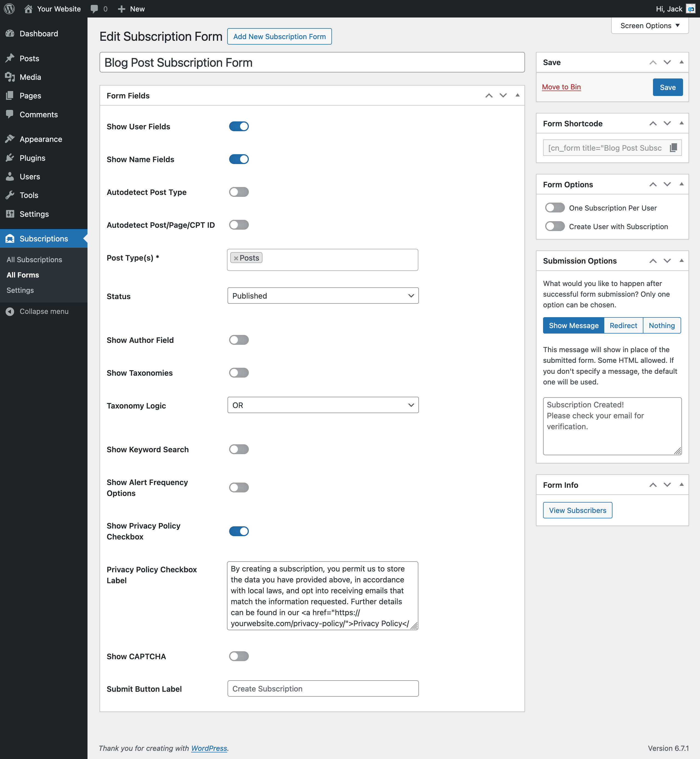700x759 pixels.
Task: Click the Pages icon in sidebar
Action: [x=10, y=95]
